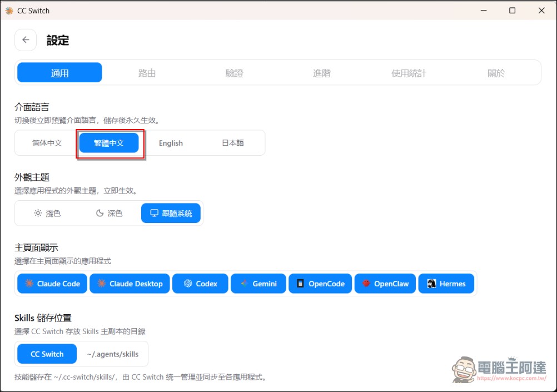Go back using the arrow button
557x392 pixels.
point(26,40)
